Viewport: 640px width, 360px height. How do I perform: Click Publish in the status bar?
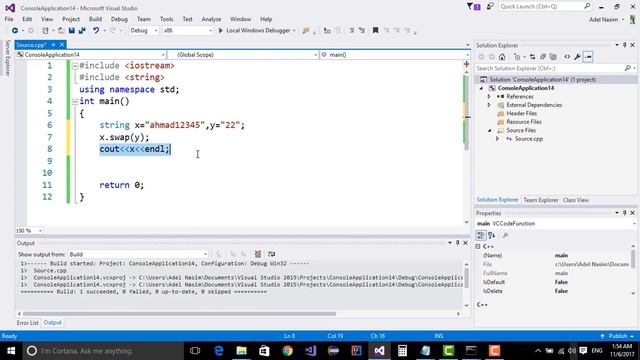point(617,336)
